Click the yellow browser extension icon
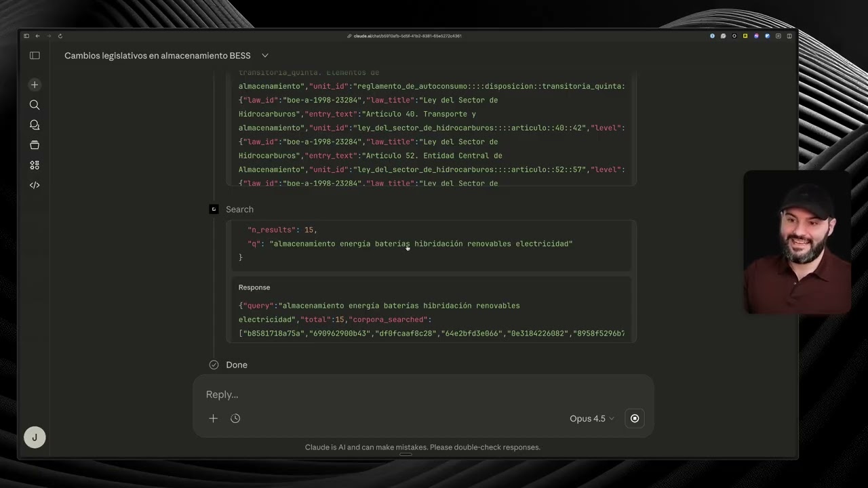Screen dimensions: 868x488 click(745, 36)
